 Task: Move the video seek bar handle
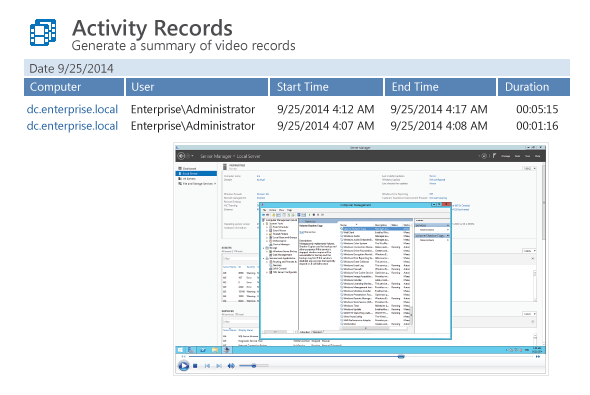401,356
